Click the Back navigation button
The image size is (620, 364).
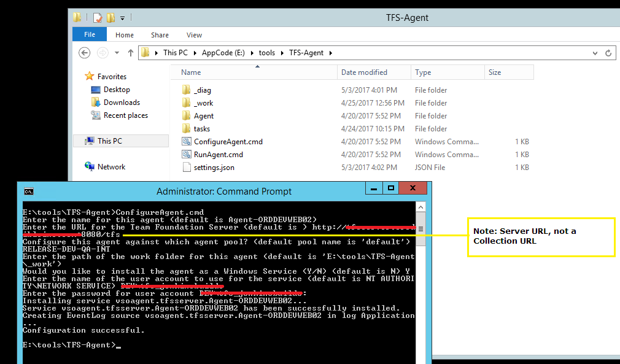click(x=84, y=53)
